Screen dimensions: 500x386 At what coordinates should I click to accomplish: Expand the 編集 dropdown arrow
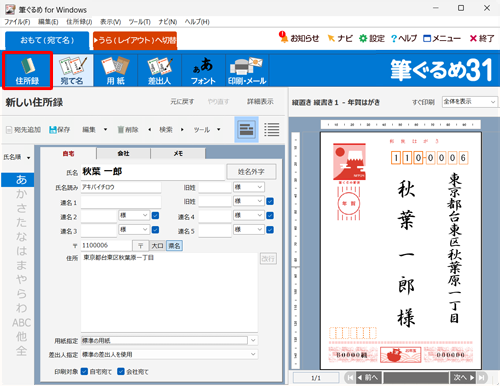pyautogui.click(x=105, y=129)
